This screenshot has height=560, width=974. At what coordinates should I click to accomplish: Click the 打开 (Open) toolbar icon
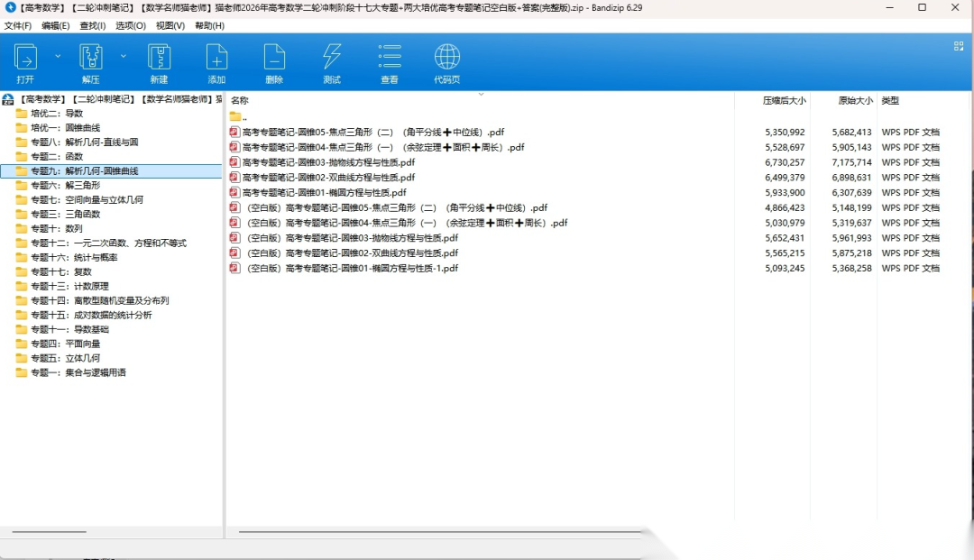(x=25, y=59)
